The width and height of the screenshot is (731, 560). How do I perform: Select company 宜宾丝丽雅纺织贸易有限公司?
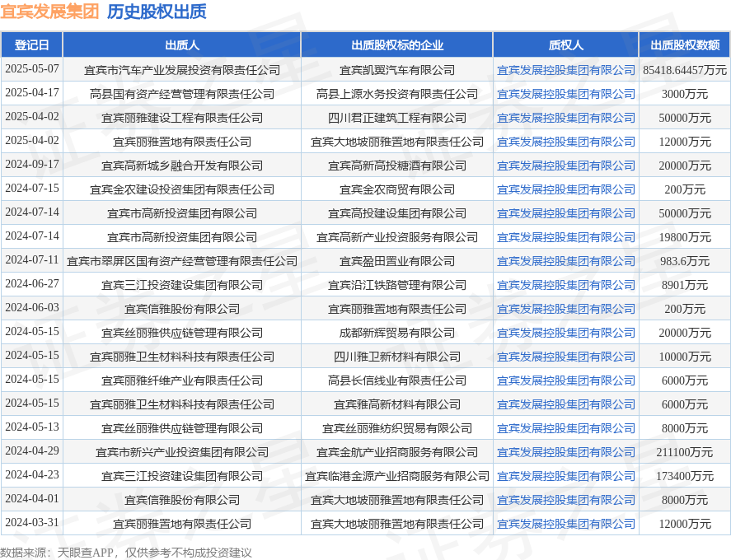tap(397, 428)
